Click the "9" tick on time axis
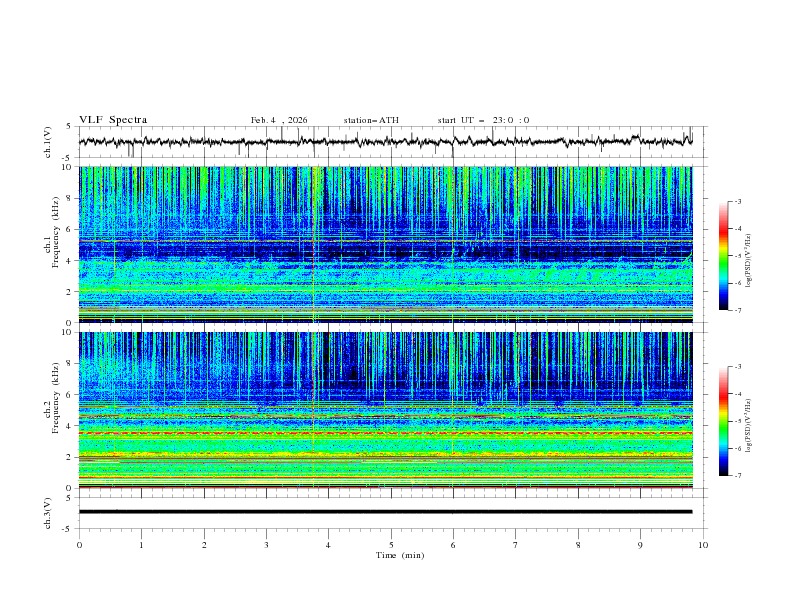This screenshot has width=792, height=612. point(640,545)
